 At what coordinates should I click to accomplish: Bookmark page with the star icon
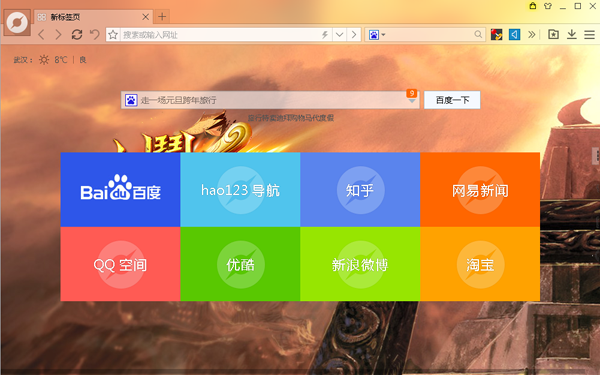113,35
